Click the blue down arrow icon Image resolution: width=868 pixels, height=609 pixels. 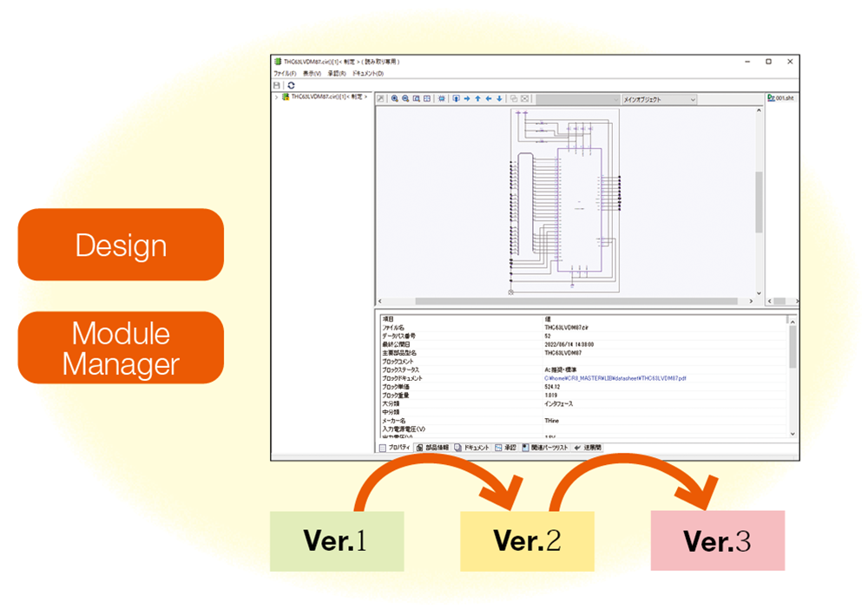point(498,99)
